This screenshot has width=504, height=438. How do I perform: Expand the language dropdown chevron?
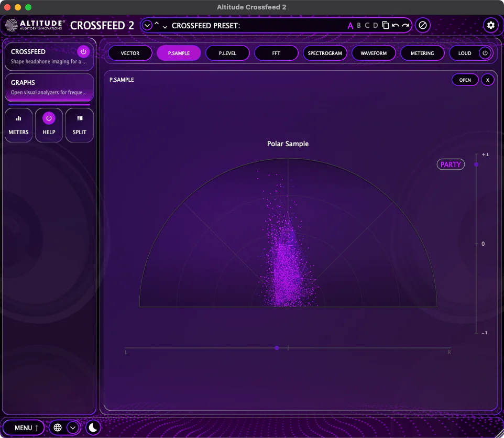click(73, 428)
